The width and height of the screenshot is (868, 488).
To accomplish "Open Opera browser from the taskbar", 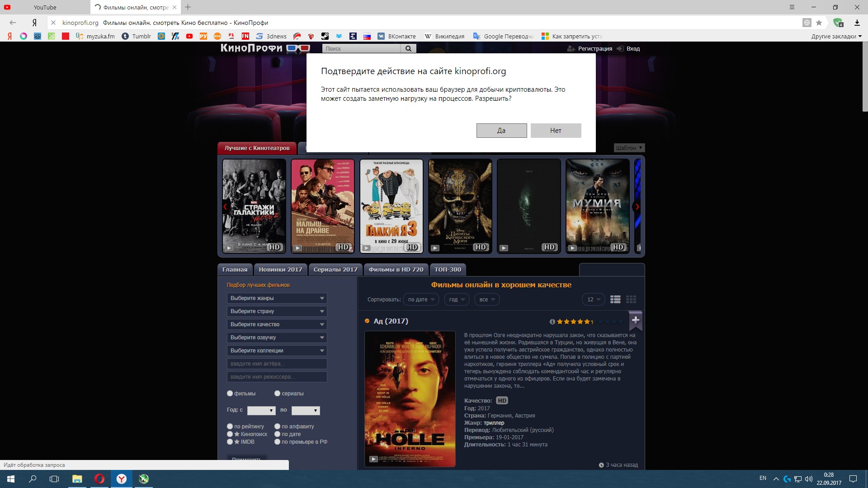I will click(99, 479).
